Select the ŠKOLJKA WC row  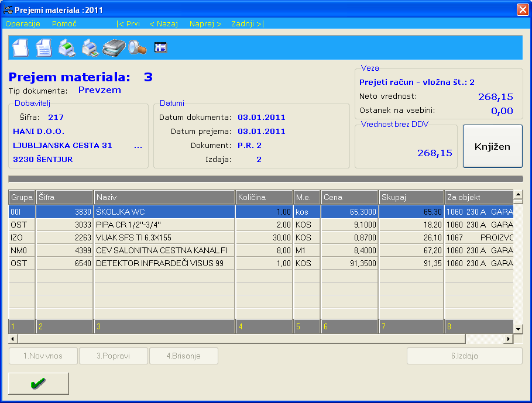(x=165, y=211)
